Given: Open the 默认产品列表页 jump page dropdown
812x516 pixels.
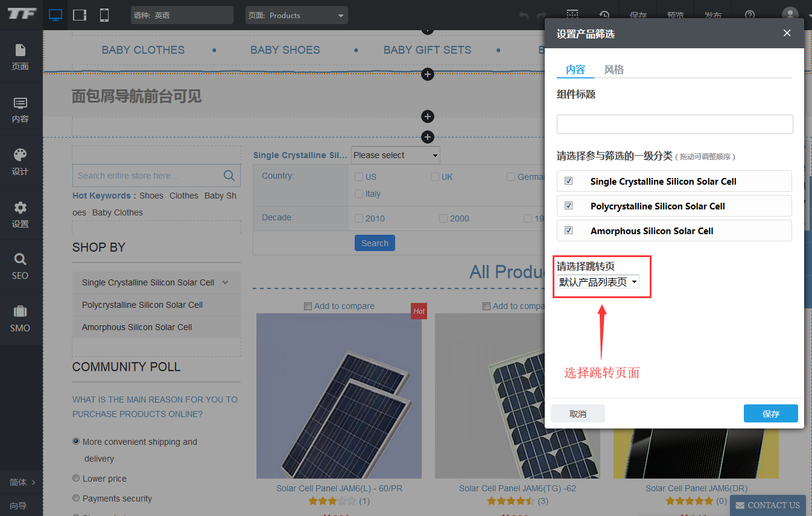Looking at the screenshot, I should tap(598, 282).
